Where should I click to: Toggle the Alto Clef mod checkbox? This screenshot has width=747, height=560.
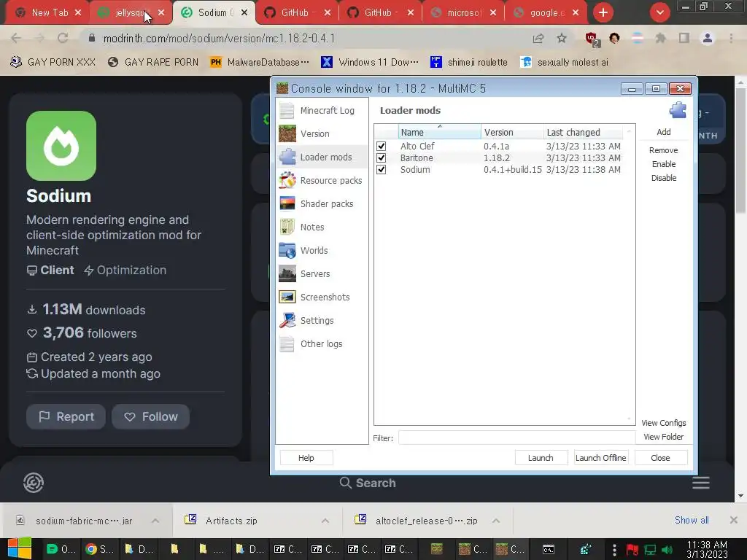click(381, 146)
